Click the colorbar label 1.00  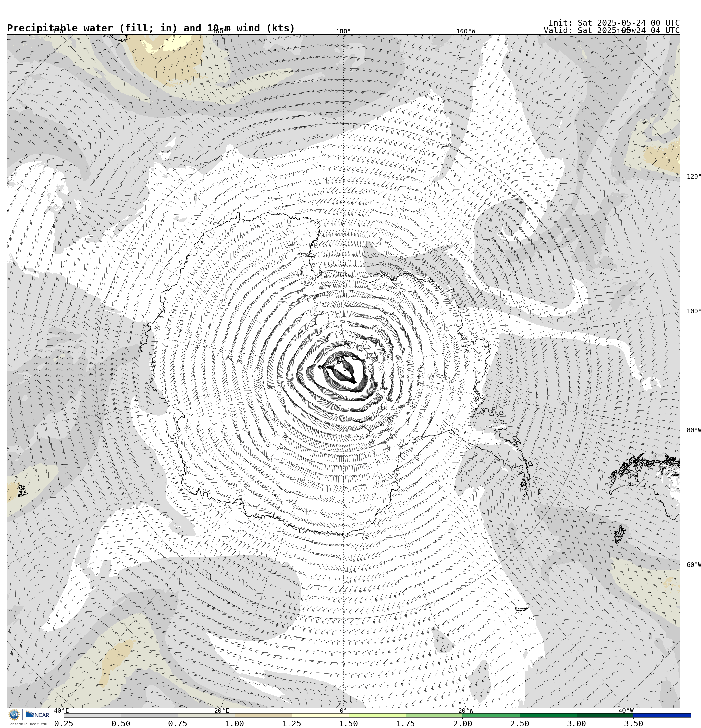pos(235,723)
